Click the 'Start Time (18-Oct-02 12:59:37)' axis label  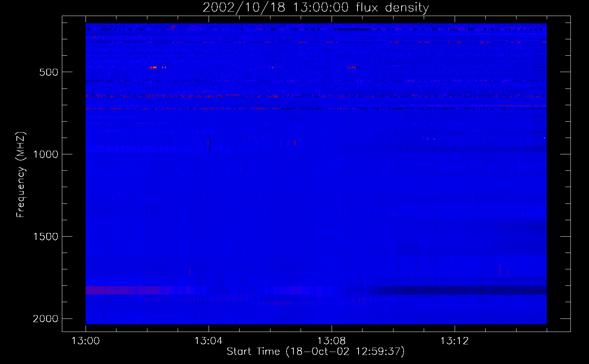316,351
